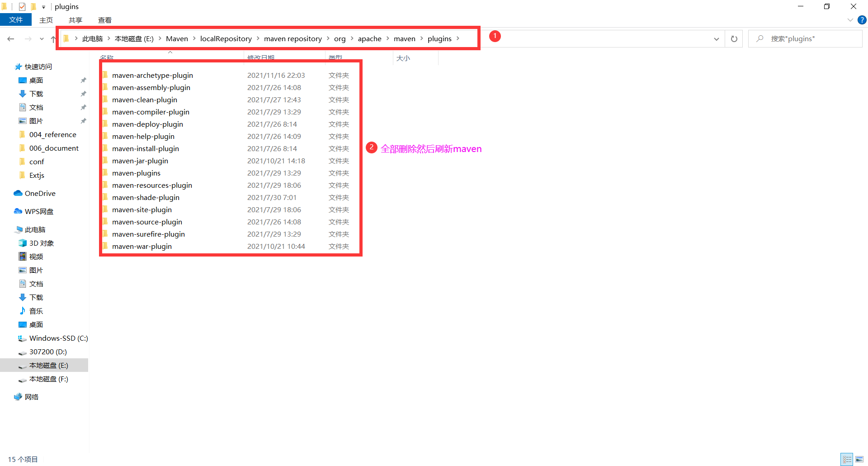Switch to large thumbnails view icon
This screenshot has height=466, width=868.
pyautogui.click(x=859, y=459)
